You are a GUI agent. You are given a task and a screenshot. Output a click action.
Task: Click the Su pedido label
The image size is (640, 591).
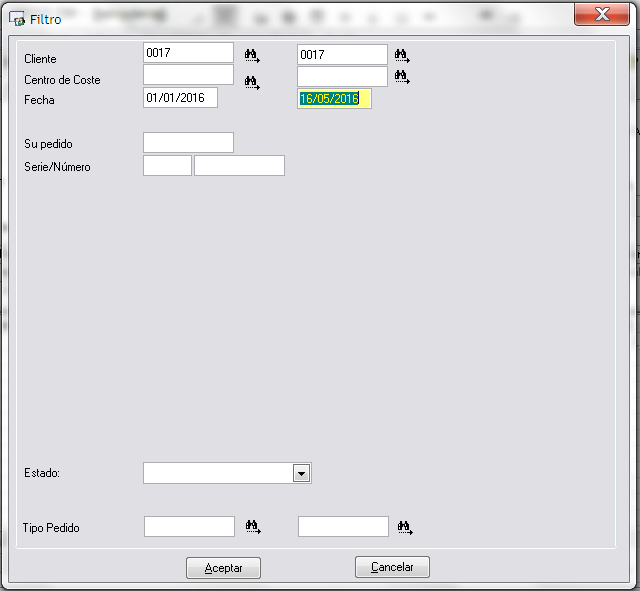[x=48, y=144]
